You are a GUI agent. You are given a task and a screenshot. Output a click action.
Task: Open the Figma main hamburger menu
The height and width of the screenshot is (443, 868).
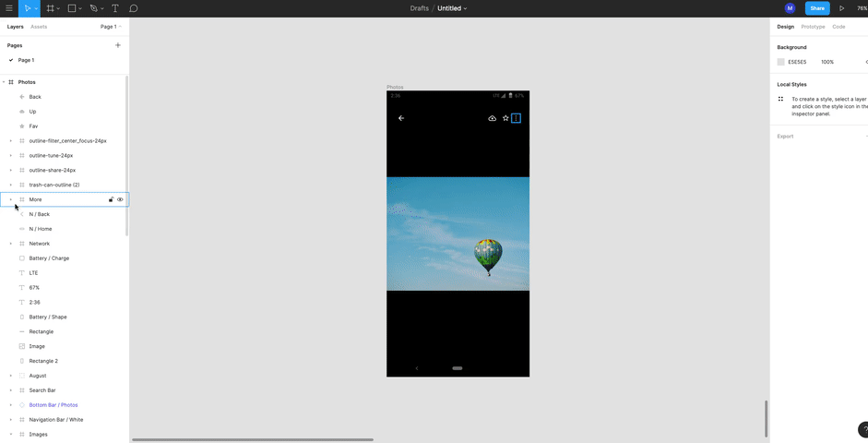(x=9, y=8)
